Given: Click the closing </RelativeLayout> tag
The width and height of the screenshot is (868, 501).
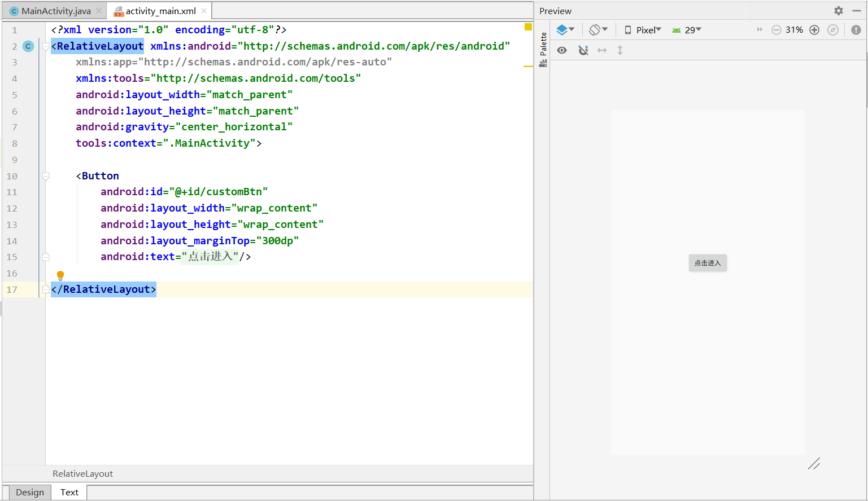Looking at the screenshot, I should pyautogui.click(x=103, y=289).
